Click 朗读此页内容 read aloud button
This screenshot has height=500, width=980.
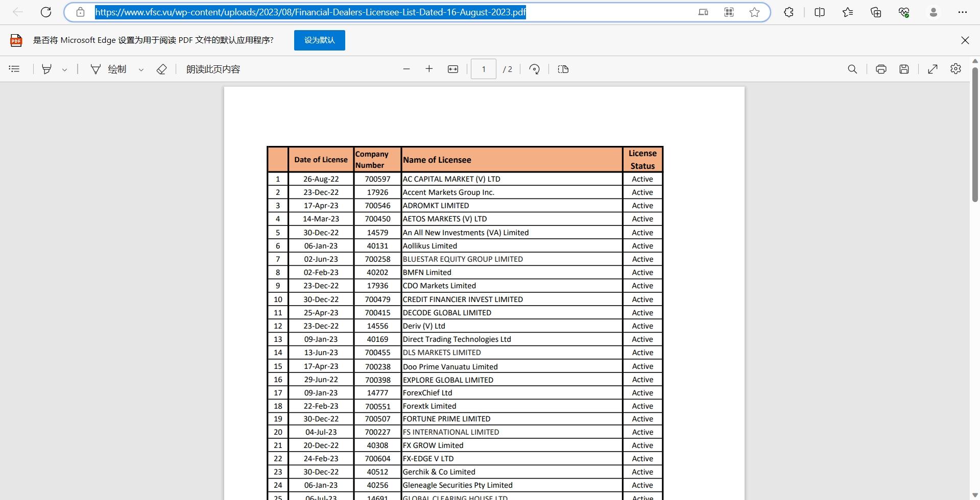tap(213, 69)
